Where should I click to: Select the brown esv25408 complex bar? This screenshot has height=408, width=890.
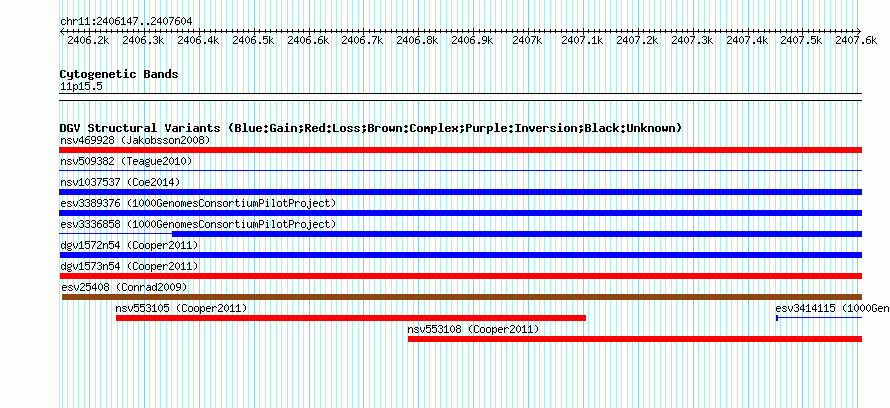(462, 297)
